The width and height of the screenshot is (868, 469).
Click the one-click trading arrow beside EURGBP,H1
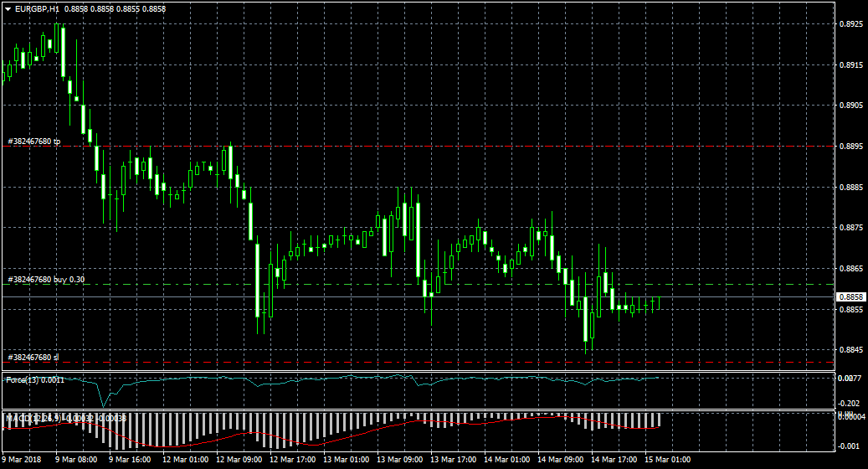point(8,8)
